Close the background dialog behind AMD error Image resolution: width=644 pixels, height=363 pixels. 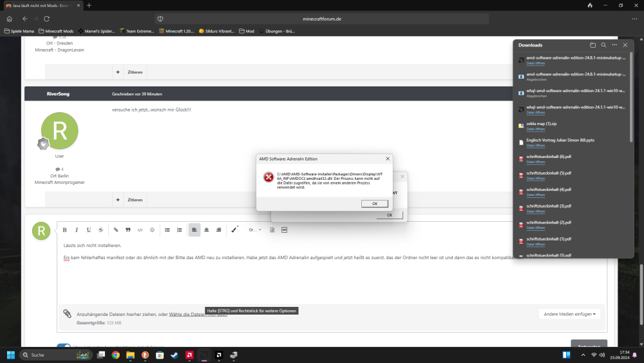click(402, 177)
